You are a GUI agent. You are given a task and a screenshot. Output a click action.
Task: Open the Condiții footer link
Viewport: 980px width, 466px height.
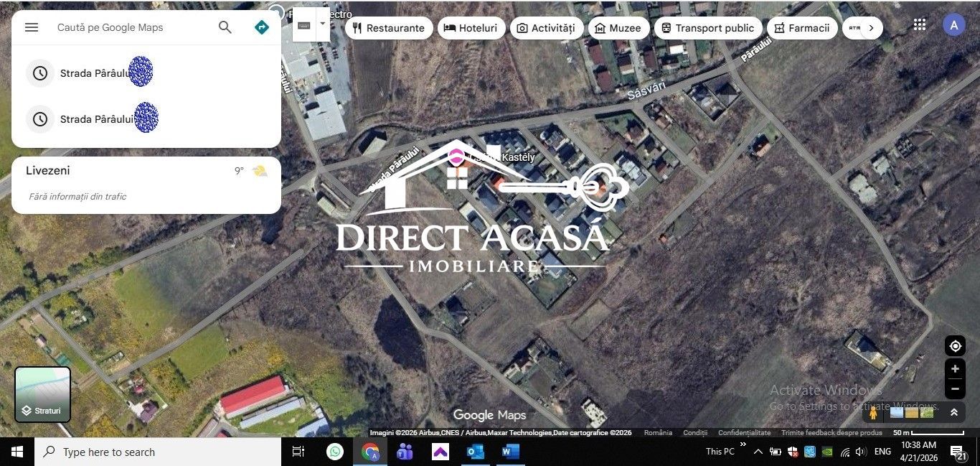pos(695,433)
